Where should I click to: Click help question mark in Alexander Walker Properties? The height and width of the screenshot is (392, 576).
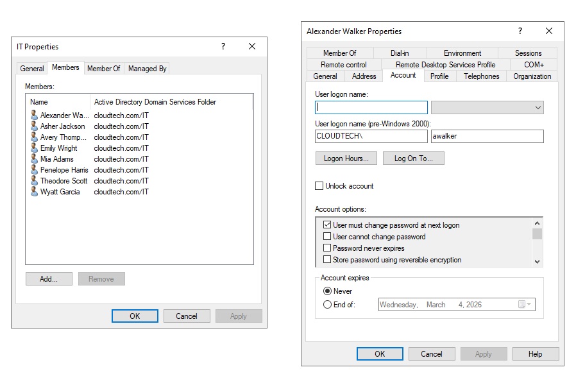[x=520, y=31]
